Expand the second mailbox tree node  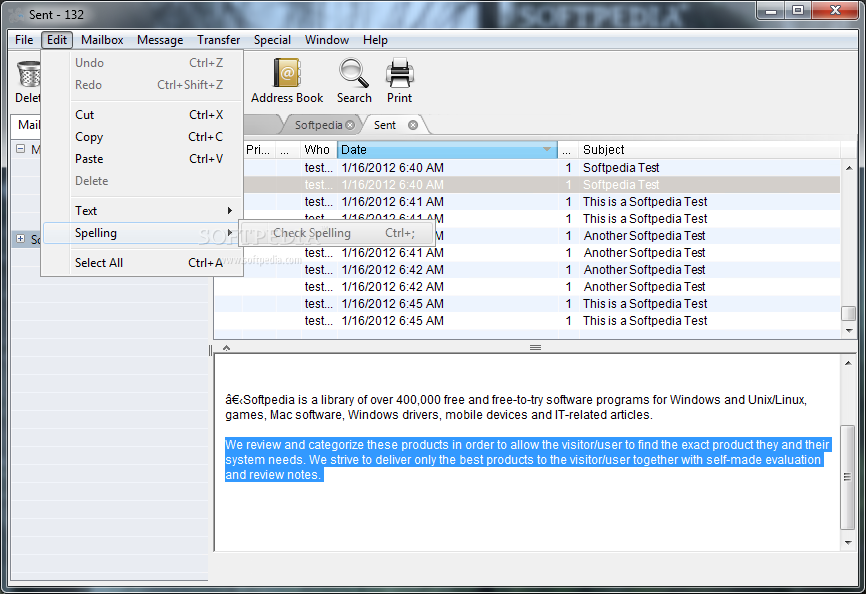[x=20, y=238]
